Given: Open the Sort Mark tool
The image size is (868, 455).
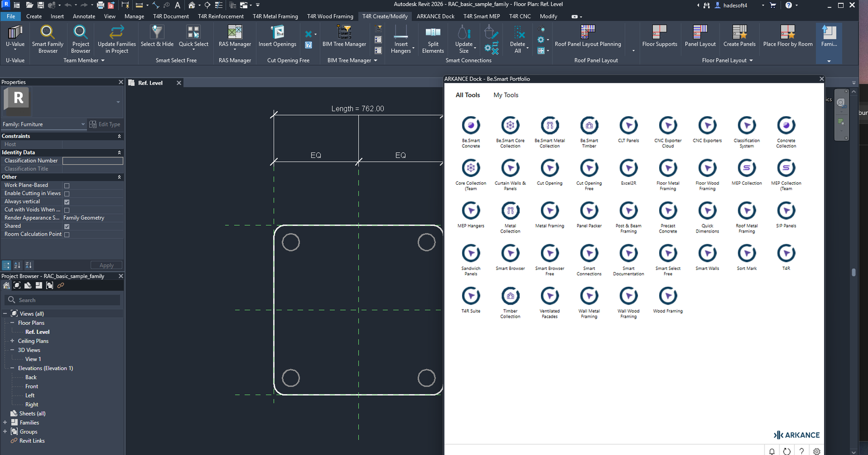Looking at the screenshot, I should 747,257.
